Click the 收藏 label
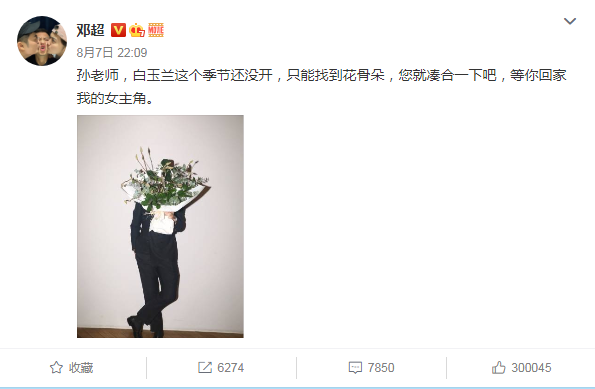595x389 pixels. pyautogui.click(x=81, y=368)
